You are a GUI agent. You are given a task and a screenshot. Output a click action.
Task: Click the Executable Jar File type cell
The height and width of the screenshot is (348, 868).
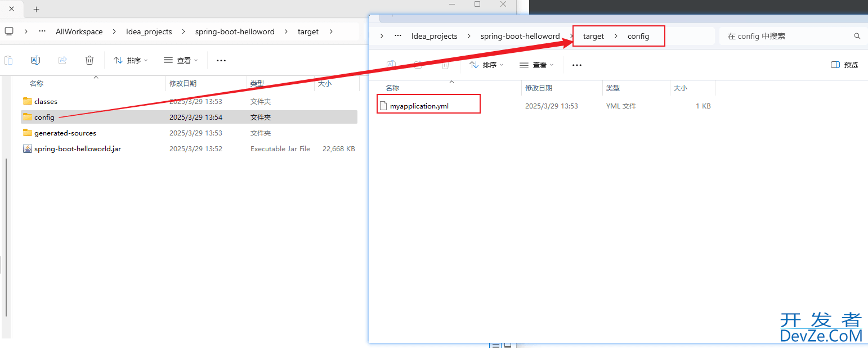pos(280,148)
